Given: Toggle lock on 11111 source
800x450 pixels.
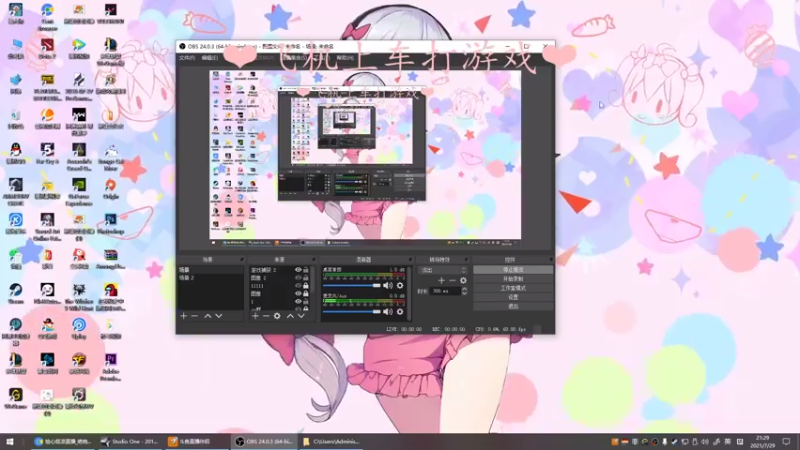Looking at the screenshot, I should (x=306, y=286).
